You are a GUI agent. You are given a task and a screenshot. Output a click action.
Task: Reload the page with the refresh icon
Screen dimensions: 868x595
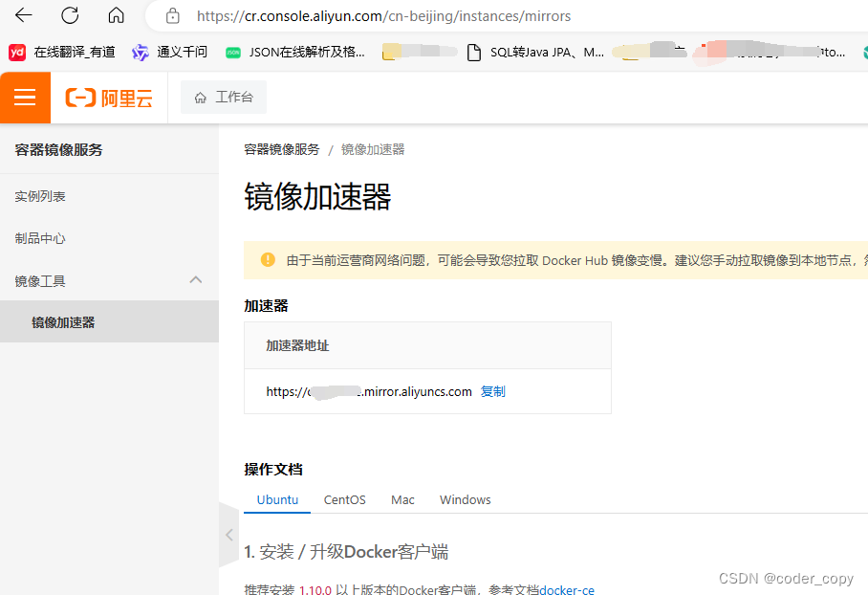tap(70, 15)
